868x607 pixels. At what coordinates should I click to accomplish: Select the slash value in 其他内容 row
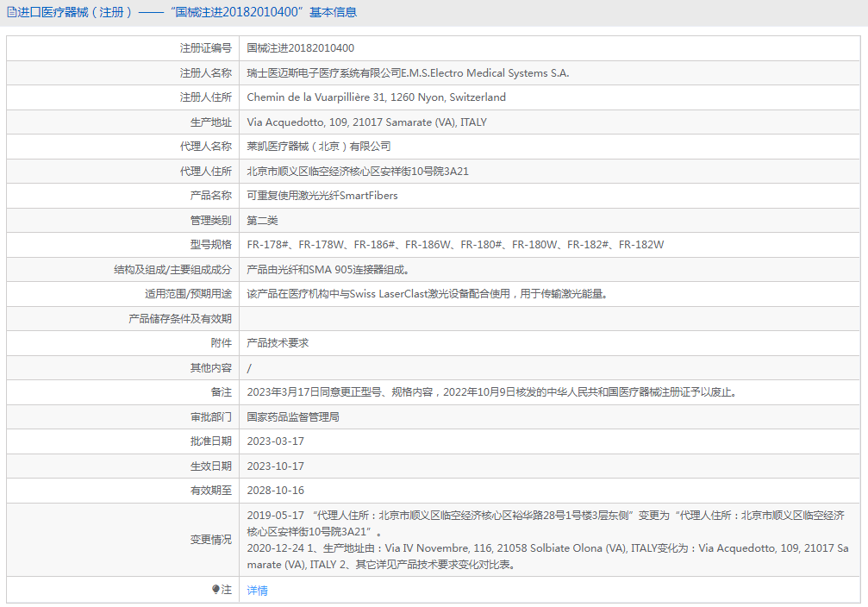tap(249, 368)
